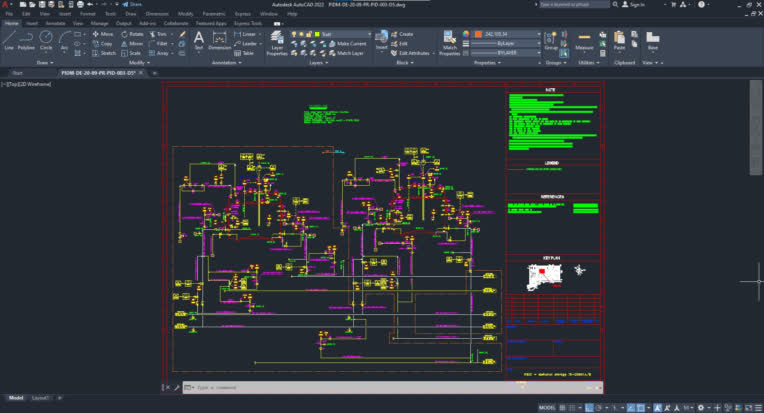Click the Copy command
Screen dimensions: 764x413
102,43
